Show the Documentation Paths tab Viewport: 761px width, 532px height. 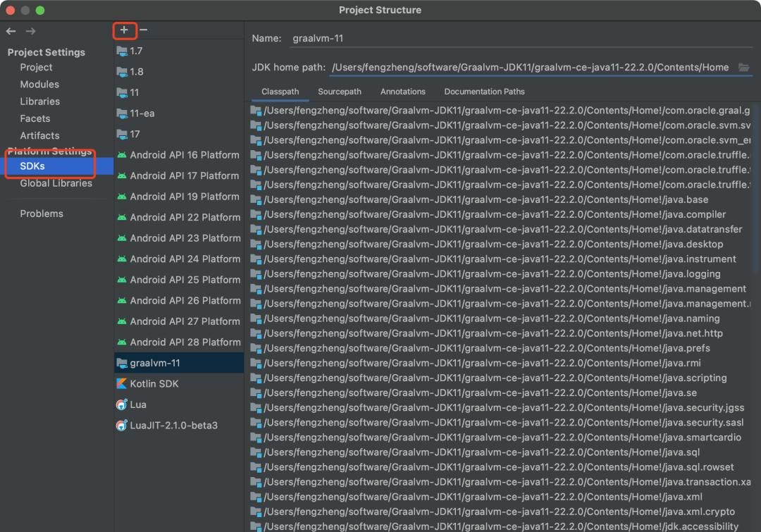point(484,92)
